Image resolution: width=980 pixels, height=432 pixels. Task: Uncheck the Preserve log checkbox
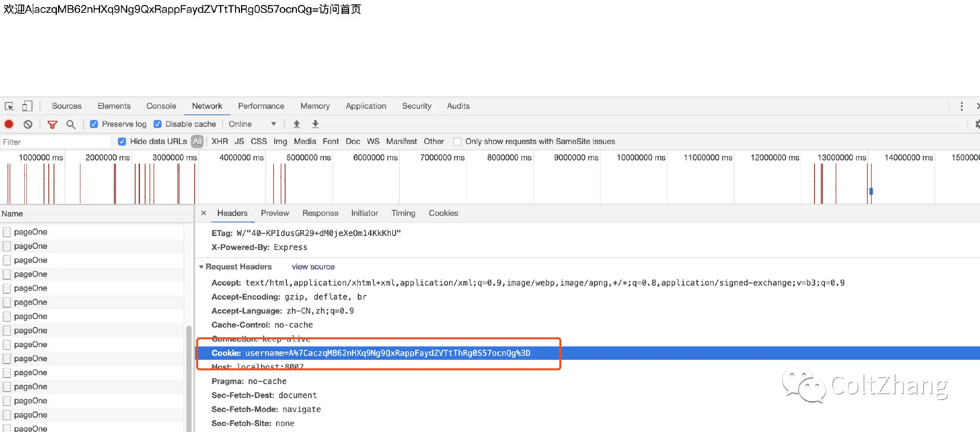94,124
